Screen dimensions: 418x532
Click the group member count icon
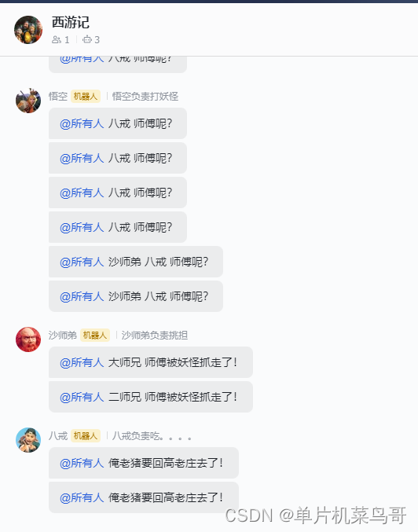pyautogui.click(x=57, y=40)
